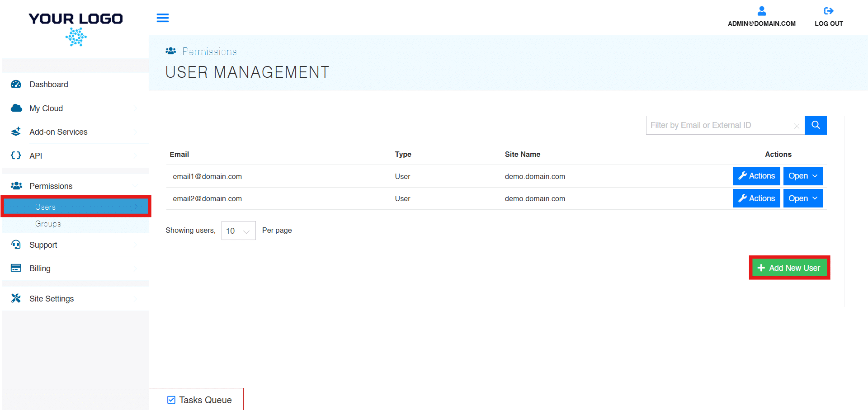Clear the filter field with X icon
The height and width of the screenshot is (410, 868).
click(x=797, y=126)
